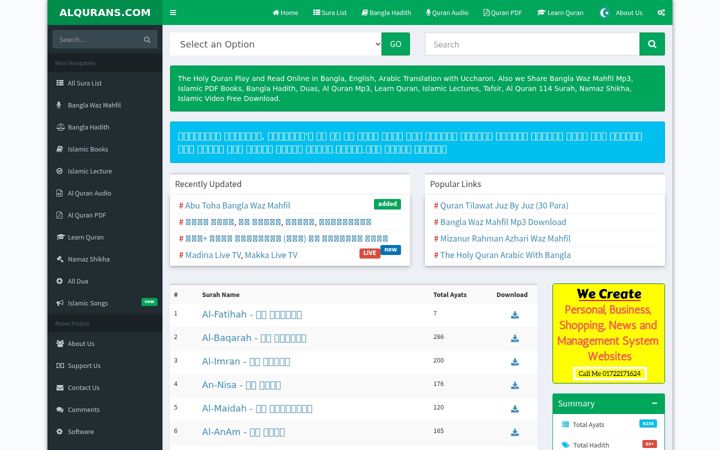Click the gavel icon beside Namaz Shikha
Image resolution: width=720 pixels, height=450 pixels.
pyautogui.click(x=60, y=259)
